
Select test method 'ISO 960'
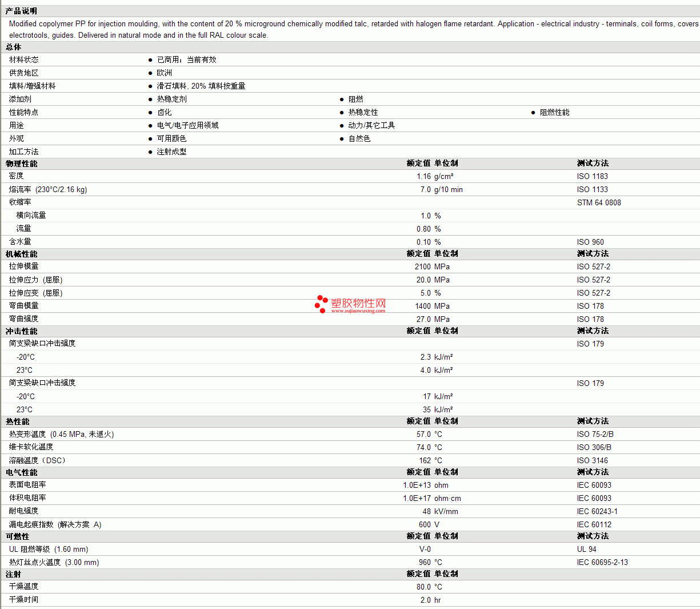coord(590,242)
